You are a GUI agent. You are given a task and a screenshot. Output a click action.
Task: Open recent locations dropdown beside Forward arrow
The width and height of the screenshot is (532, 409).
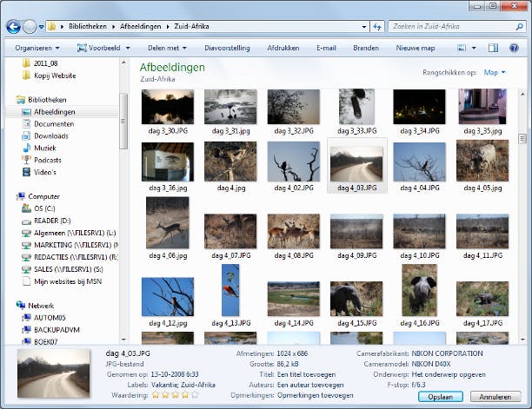pyautogui.click(x=41, y=27)
